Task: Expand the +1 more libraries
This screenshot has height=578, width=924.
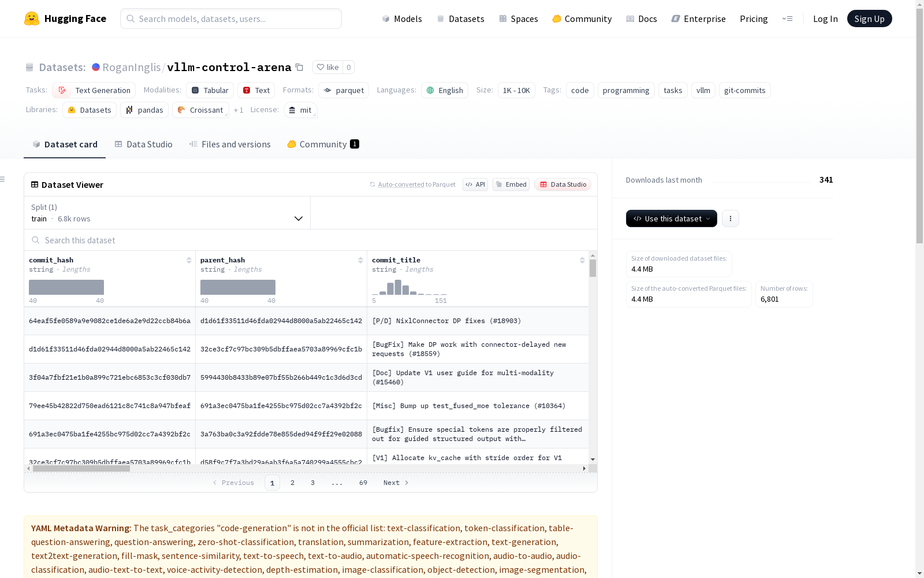Action: click(239, 110)
